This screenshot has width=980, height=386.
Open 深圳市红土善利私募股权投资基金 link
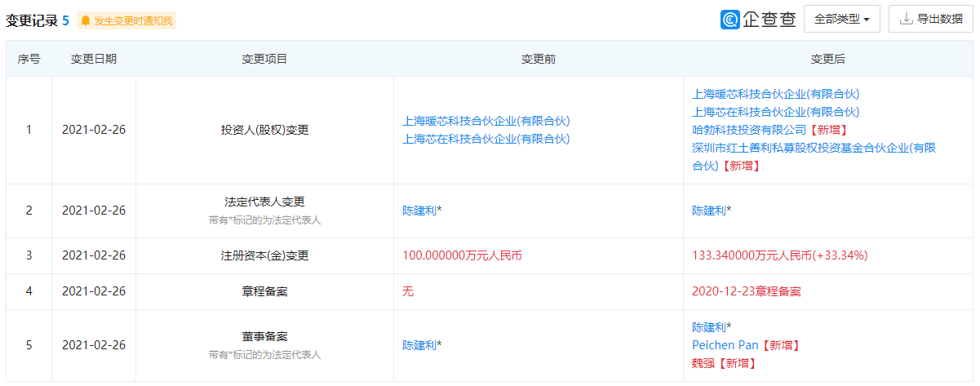click(814, 157)
